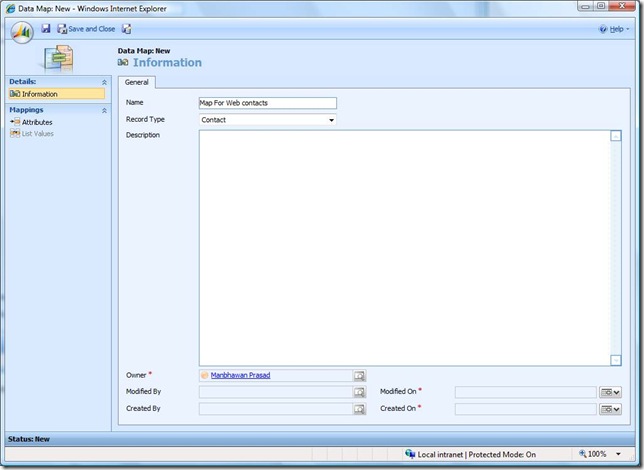
Task: Collapse the Mappings section chevron
Action: click(104, 109)
